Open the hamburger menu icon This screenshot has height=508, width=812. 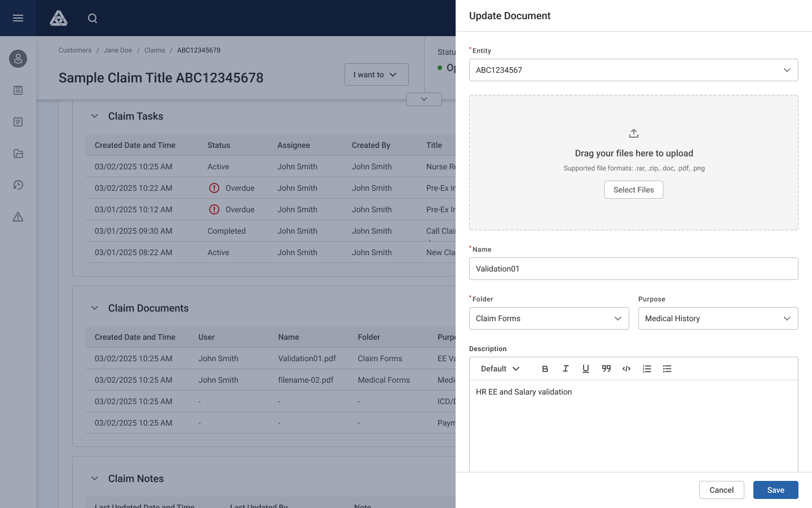18,18
